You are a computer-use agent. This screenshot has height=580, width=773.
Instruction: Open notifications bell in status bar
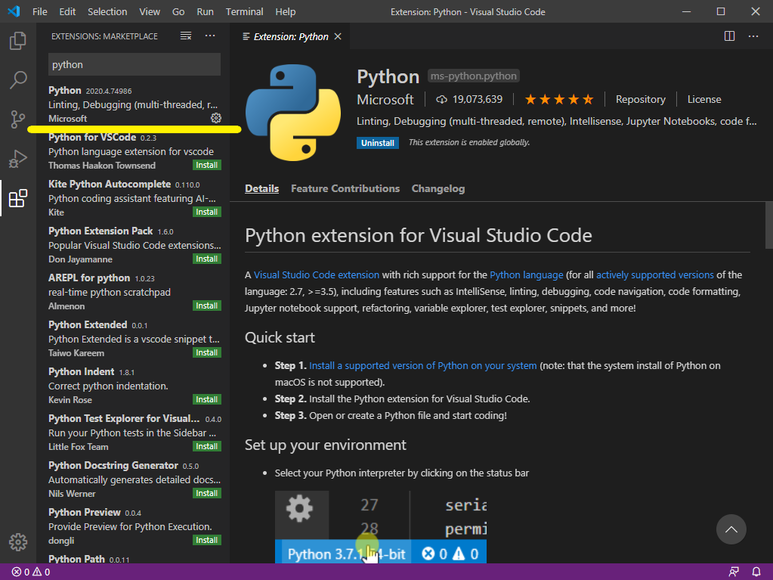pyautogui.click(x=756, y=572)
